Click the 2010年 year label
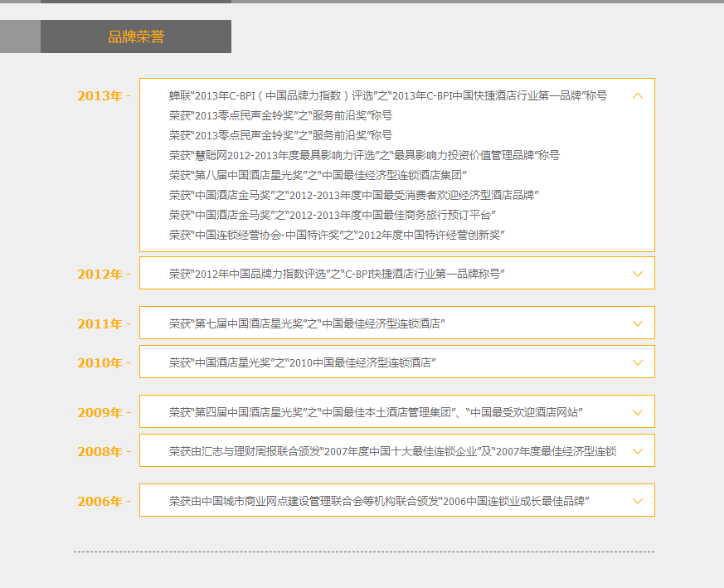Viewport: 724px width, 588px height. point(100,363)
